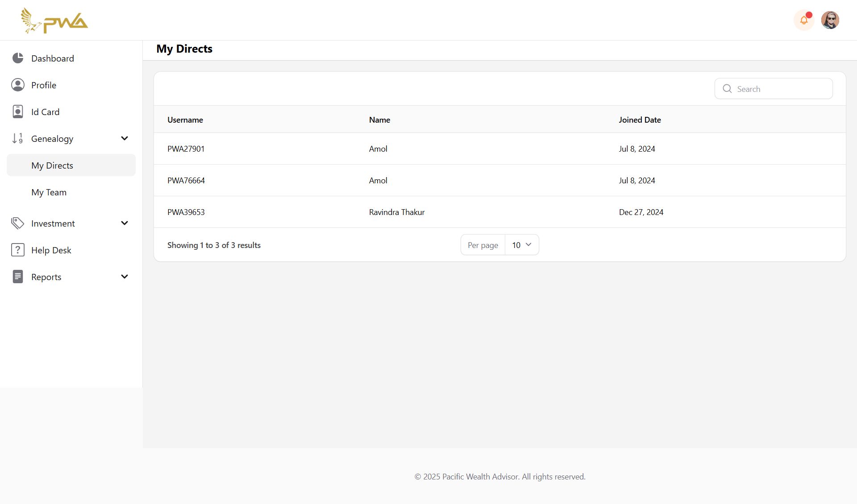This screenshot has height=504, width=857.
Task: Click the Investment tag icon
Action: (18, 223)
